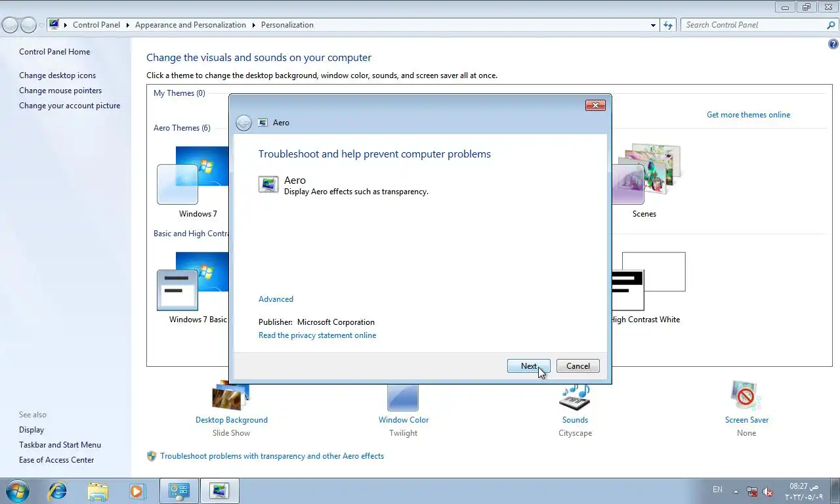Image resolution: width=840 pixels, height=504 pixels.
Task: Open the recent pages dropdown arrow
Action: 41,26
